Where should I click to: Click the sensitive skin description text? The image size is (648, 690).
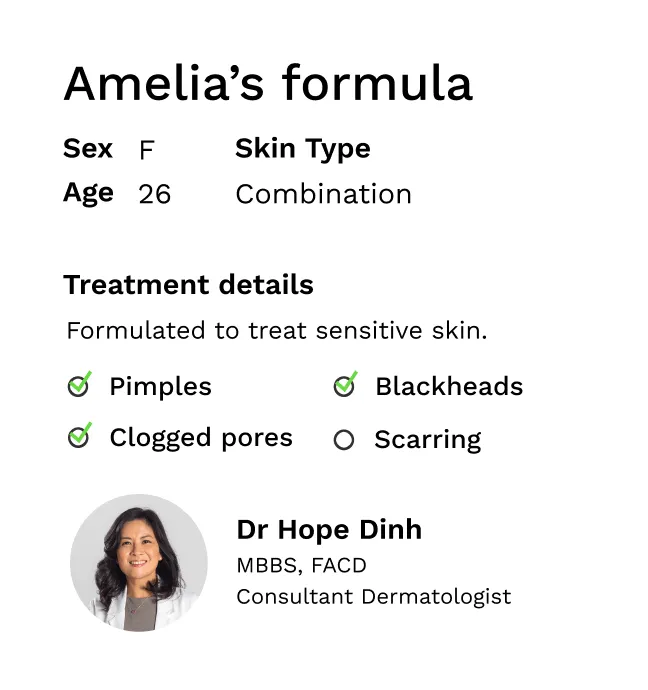click(276, 331)
